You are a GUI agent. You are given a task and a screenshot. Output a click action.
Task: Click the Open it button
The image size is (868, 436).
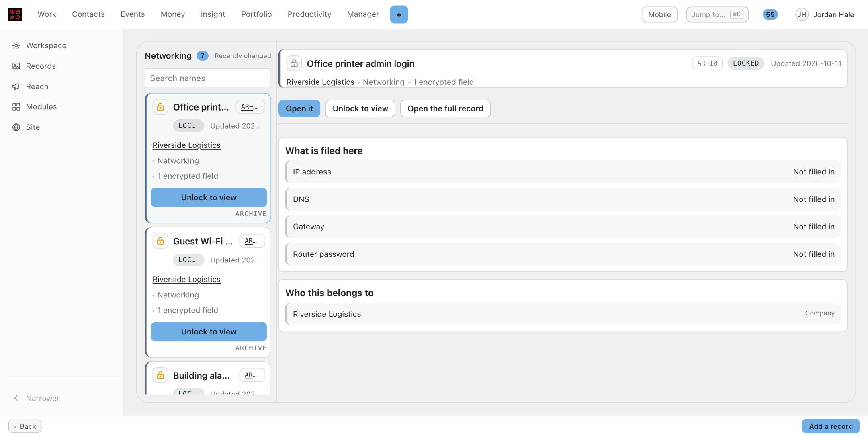click(x=299, y=108)
